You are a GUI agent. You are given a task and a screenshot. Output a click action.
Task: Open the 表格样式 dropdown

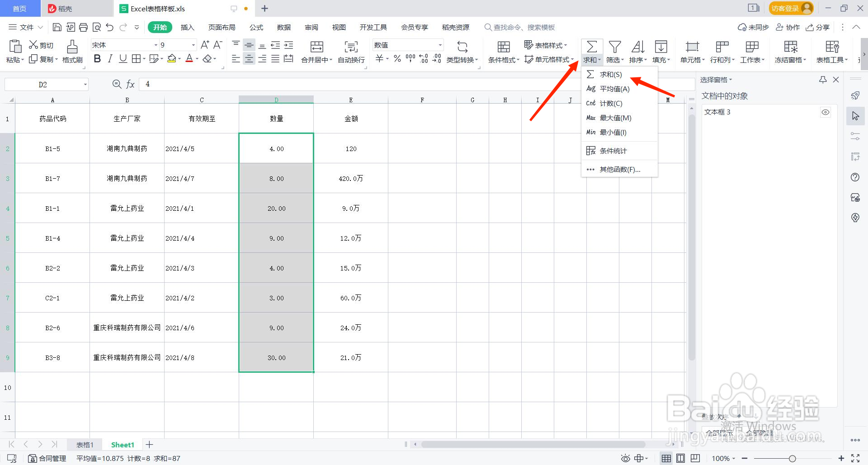546,45
